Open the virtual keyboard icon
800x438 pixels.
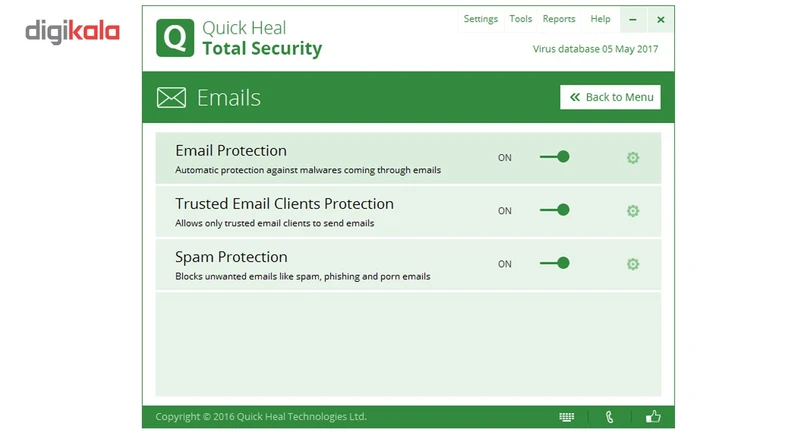click(x=567, y=417)
